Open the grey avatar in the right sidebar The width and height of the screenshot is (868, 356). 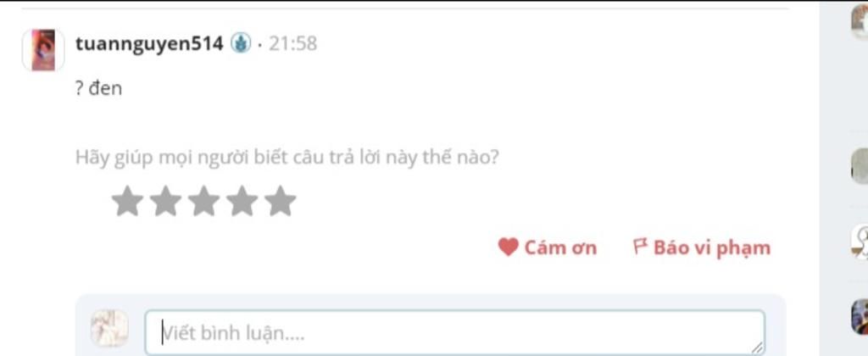tap(860, 166)
